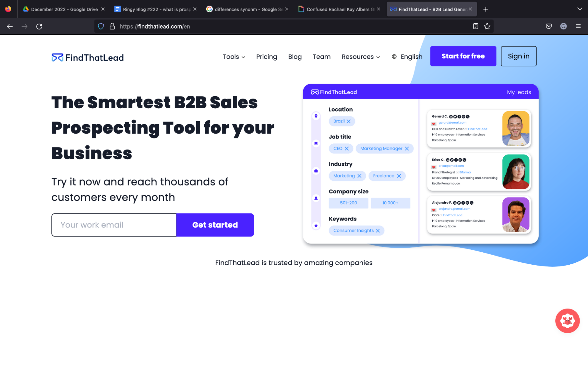Click the tracking protection shield in the address bar

coord(101,26)
